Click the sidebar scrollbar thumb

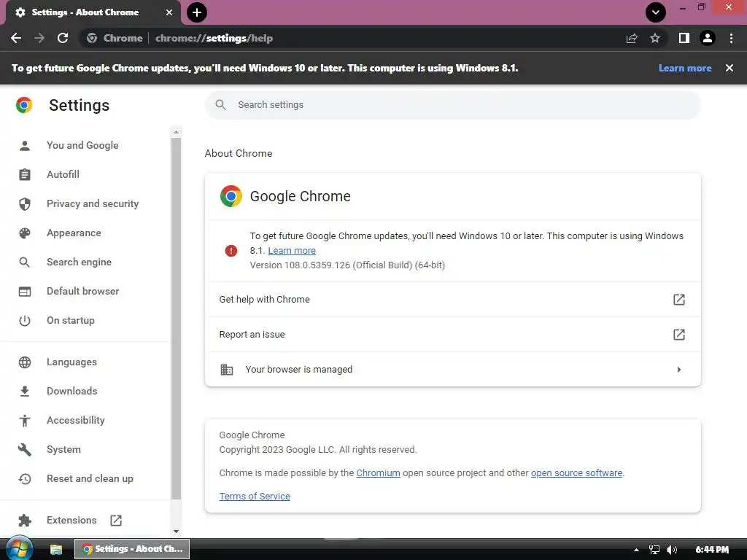tap(177, 319)
